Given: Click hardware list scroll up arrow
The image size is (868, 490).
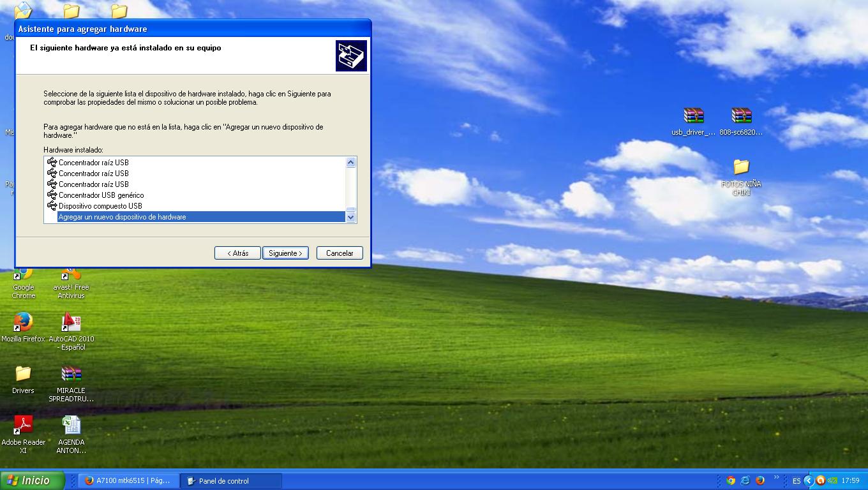Looking at the screenshot, I should pyautogui.click(x=350, y=163).
